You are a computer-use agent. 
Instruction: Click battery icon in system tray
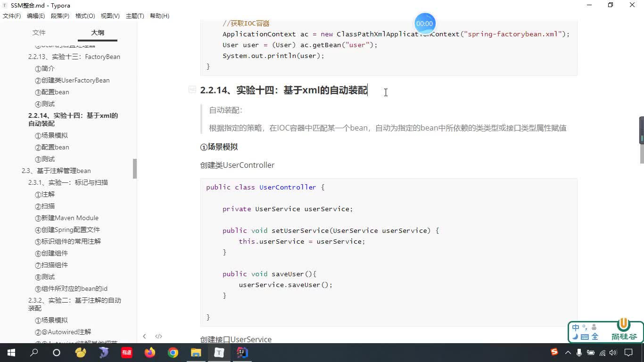(x=591, y=353)
